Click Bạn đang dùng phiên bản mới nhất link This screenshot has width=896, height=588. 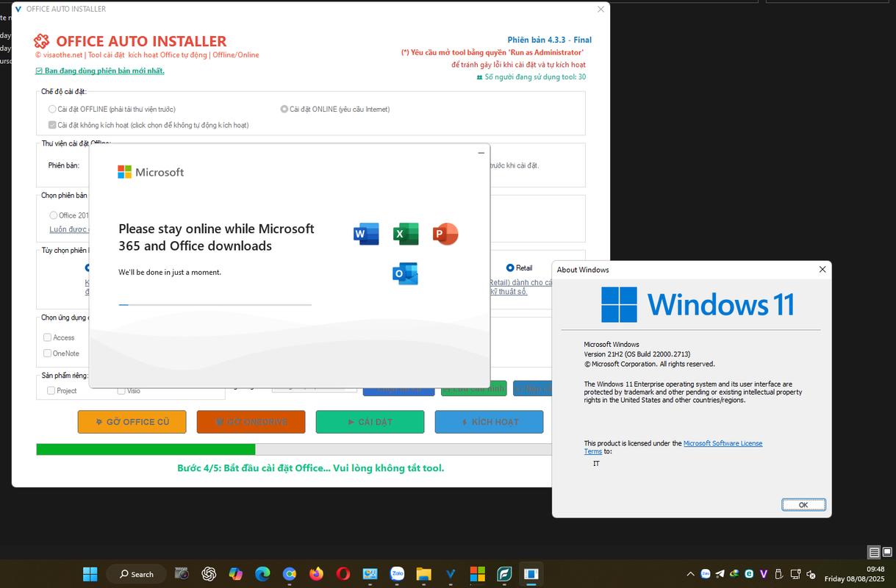coord(99,71)
